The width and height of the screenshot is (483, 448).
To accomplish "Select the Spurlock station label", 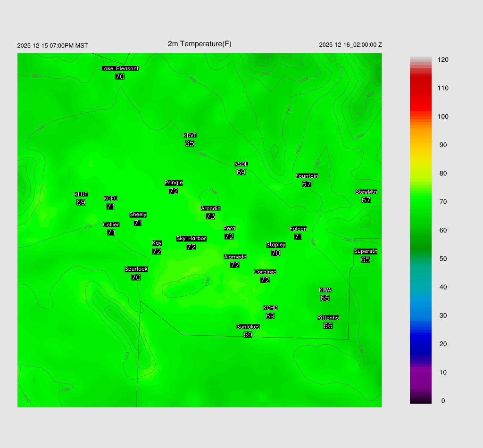I will pyautogui.click(x=136, y=269).
